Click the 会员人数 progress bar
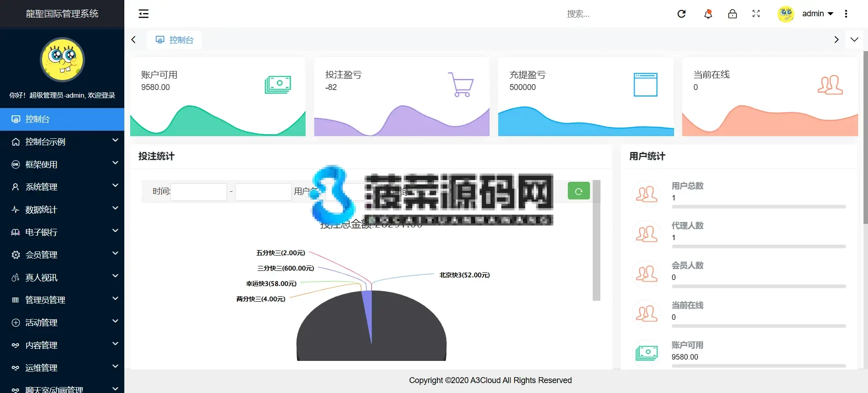The image size is (868, 393). (x=759, y=286)
